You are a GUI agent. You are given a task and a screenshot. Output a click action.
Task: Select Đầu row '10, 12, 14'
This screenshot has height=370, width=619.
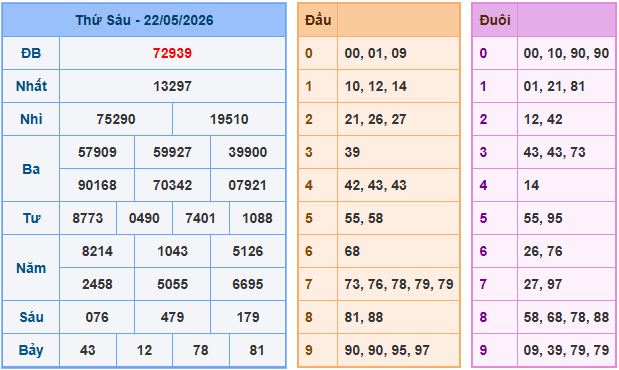click(376, 86)
